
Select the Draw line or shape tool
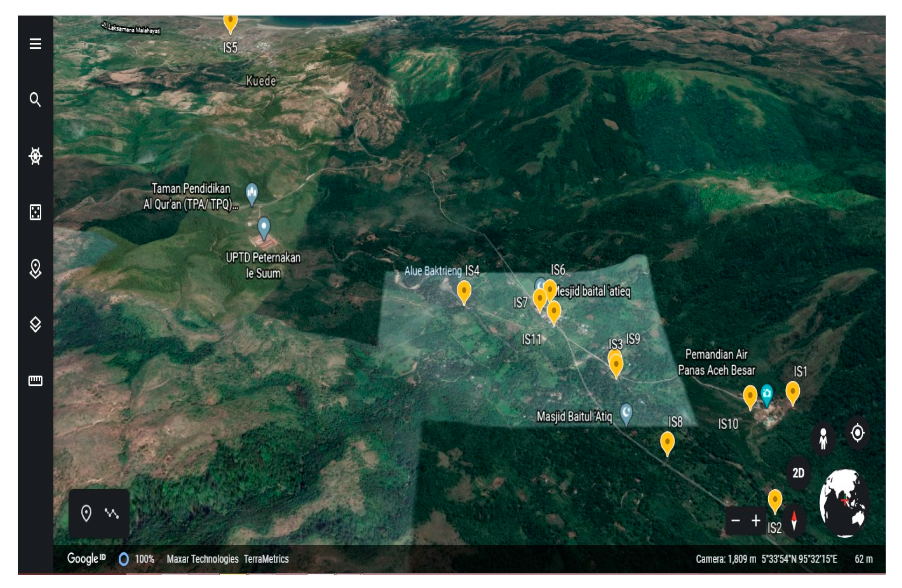[112, 513]
